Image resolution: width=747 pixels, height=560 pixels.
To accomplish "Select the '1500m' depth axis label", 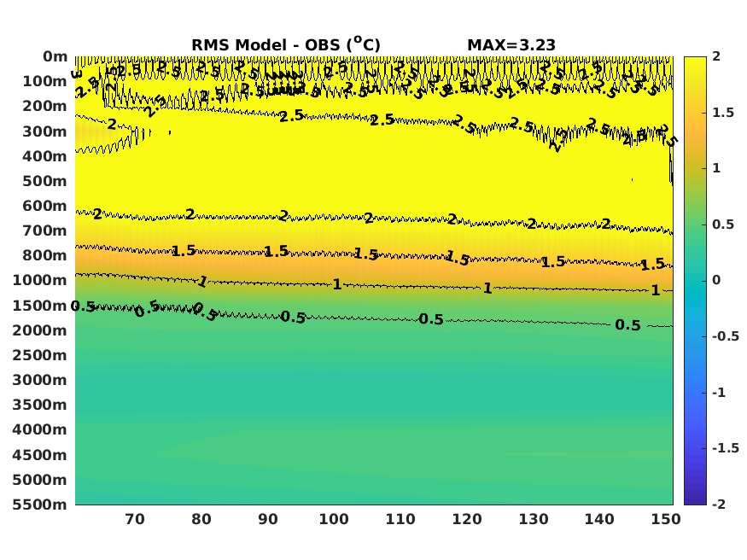I will pyautogui.click(x=40, y=306).
